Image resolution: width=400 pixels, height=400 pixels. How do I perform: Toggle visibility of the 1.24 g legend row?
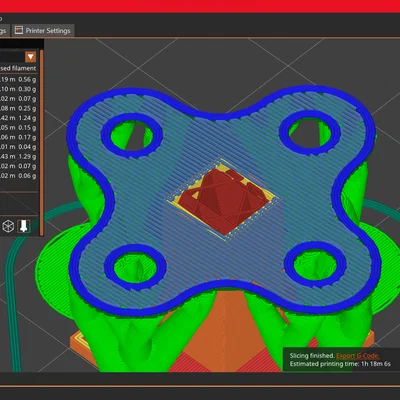point(18,118)
